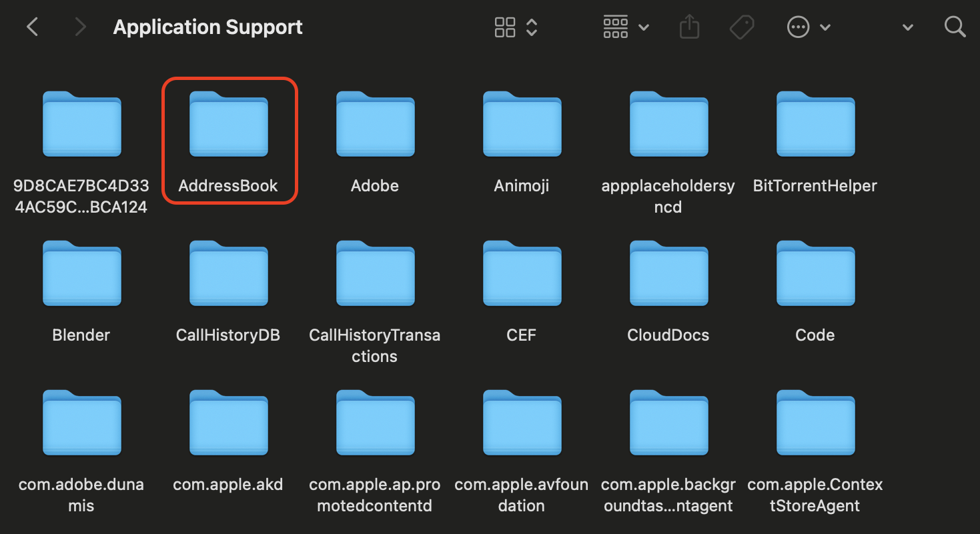Select the Code folder
This screenshot has height=534, width=980.
(815, 273)
